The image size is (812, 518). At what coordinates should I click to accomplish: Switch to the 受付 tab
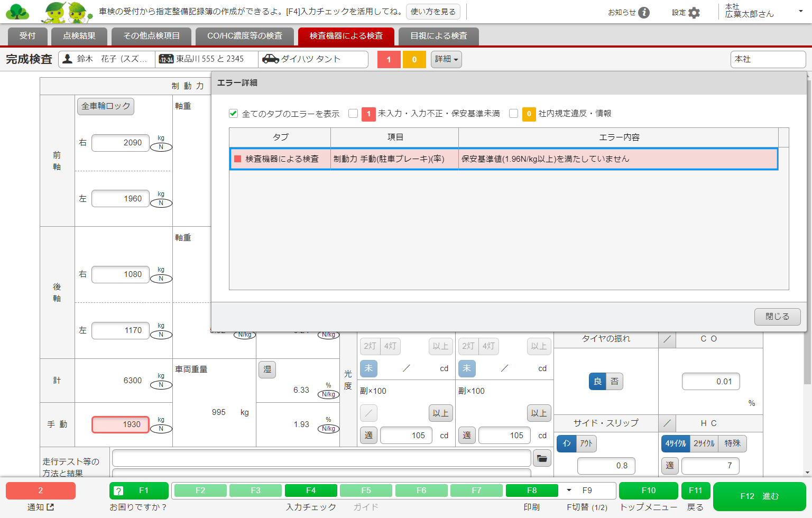tap(27, 35)
